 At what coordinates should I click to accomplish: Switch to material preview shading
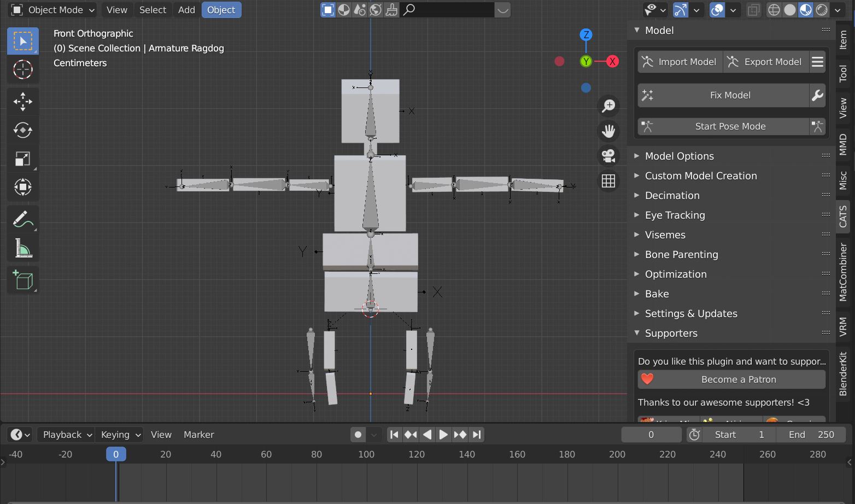click(806, 10)
